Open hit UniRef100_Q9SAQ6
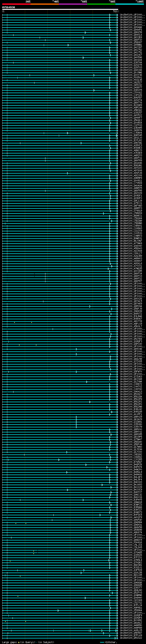 coord(131,27)
